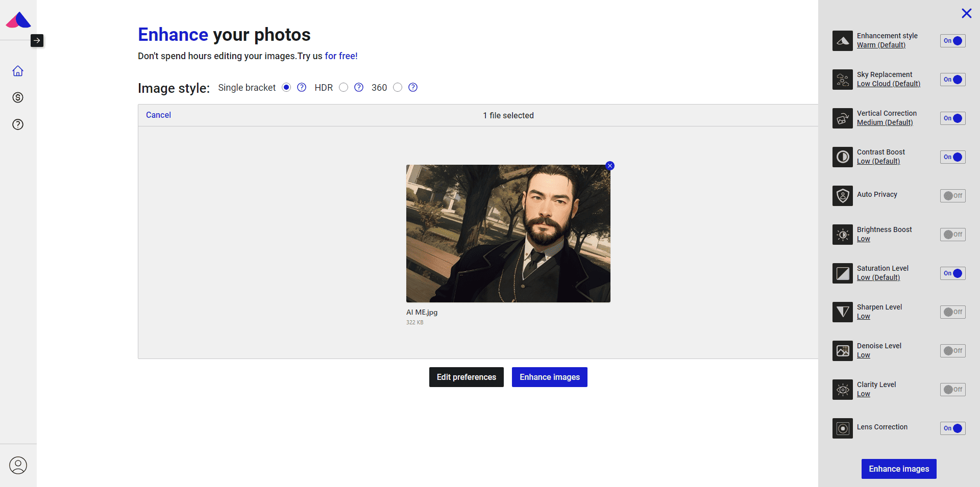
Task: Click the Denoise Level icon
Action: (843, 351)
